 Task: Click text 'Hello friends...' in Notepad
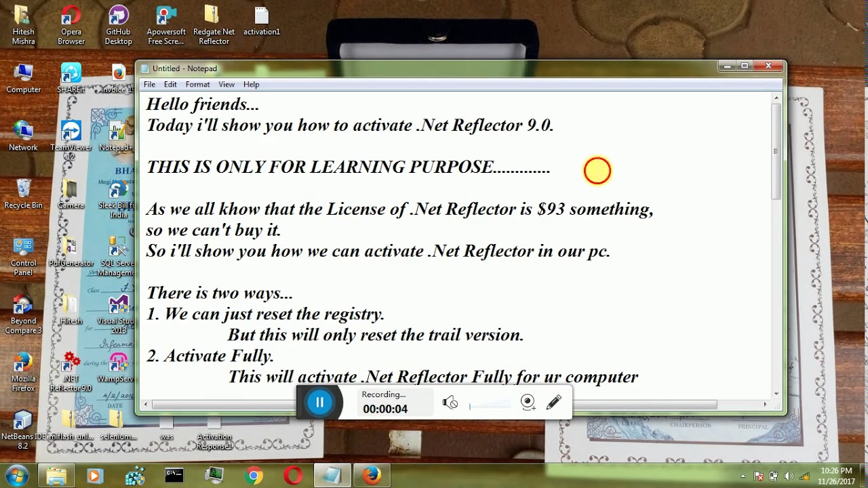203,104
